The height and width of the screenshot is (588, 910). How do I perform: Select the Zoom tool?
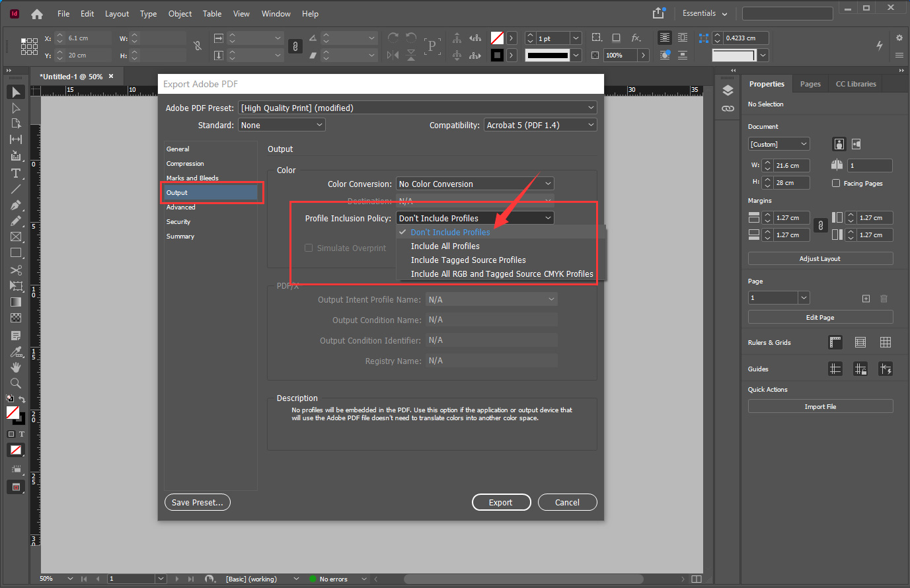pyautogui.click(x=16, y=383)
